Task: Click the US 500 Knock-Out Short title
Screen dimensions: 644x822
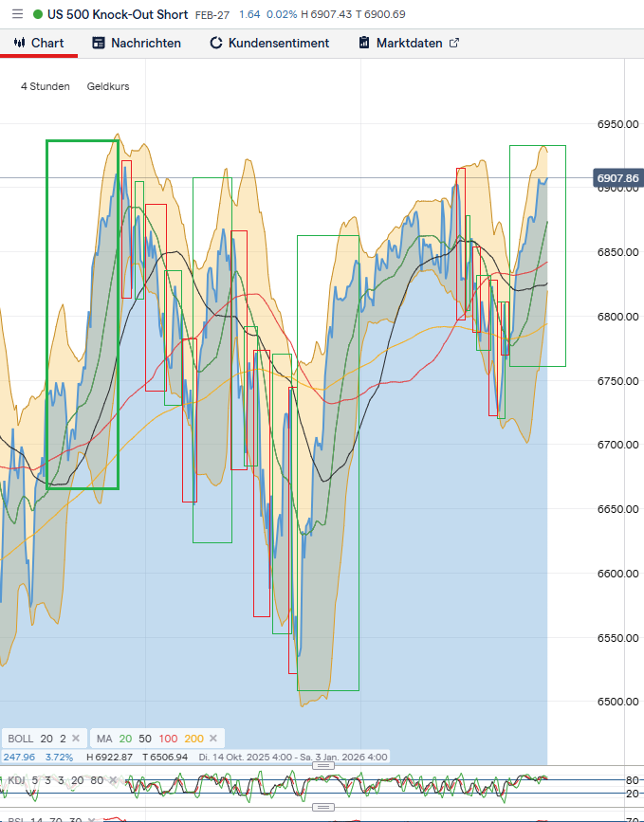Action: coord(118,14)
